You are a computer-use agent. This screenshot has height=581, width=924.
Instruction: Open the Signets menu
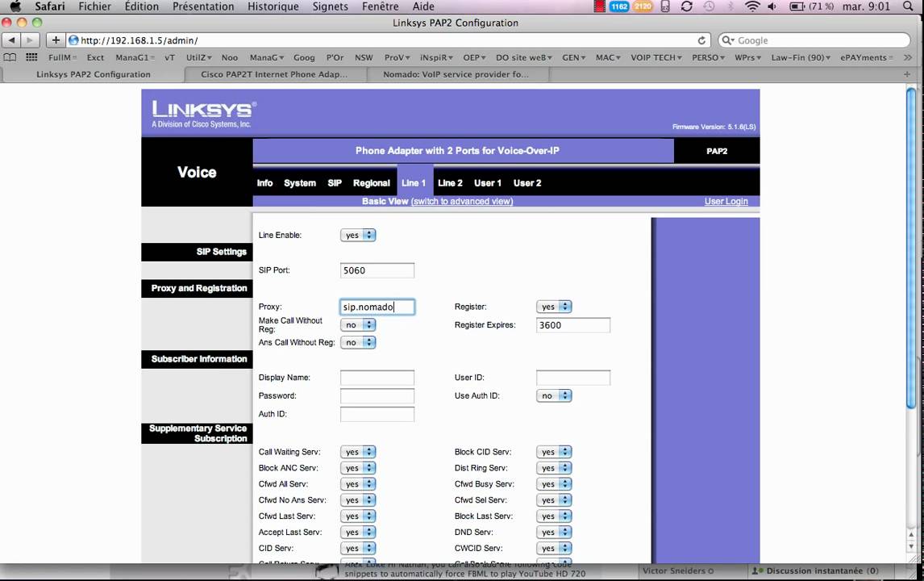pyautogui.click(x=330, y=6)
